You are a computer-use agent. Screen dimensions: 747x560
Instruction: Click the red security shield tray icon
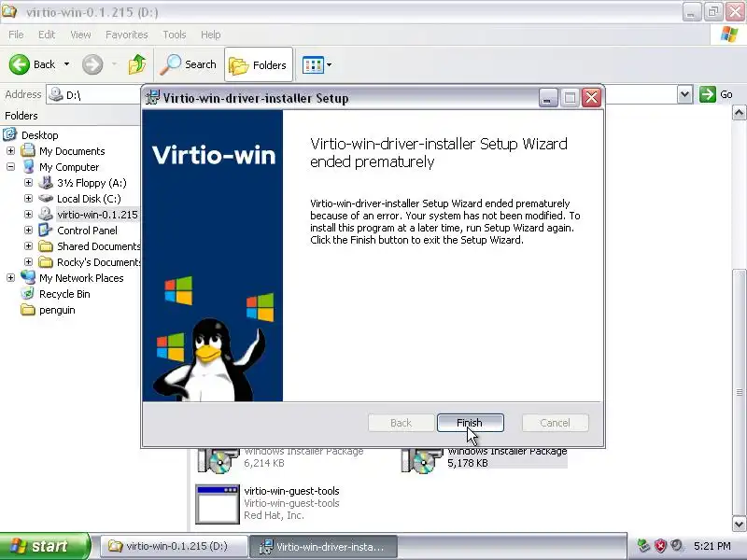tap(660, 546)
